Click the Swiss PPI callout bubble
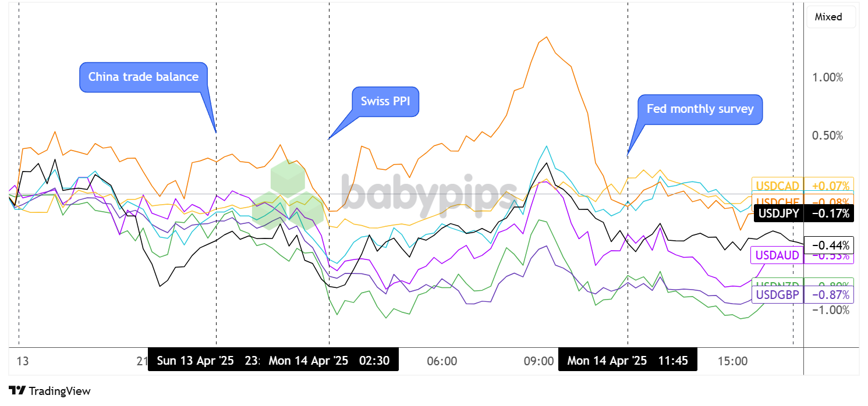 pyautogui.click(x=385, y=101)
